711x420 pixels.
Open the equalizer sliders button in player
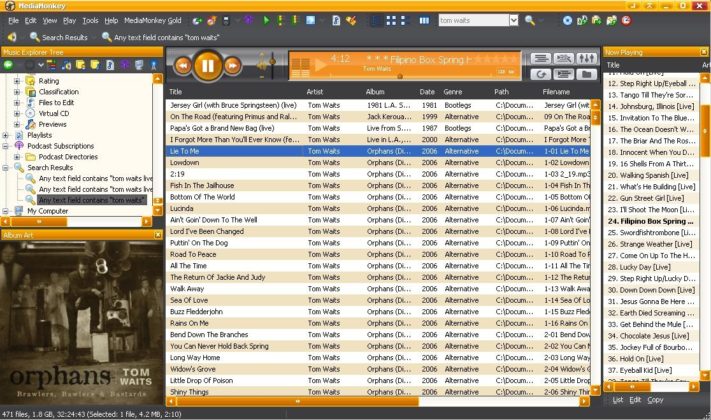[x=587, y=59]
